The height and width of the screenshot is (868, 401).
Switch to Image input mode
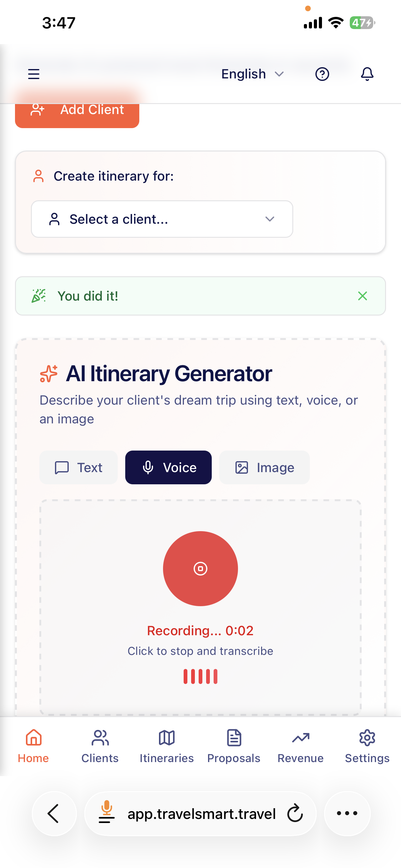click(264, 467)
